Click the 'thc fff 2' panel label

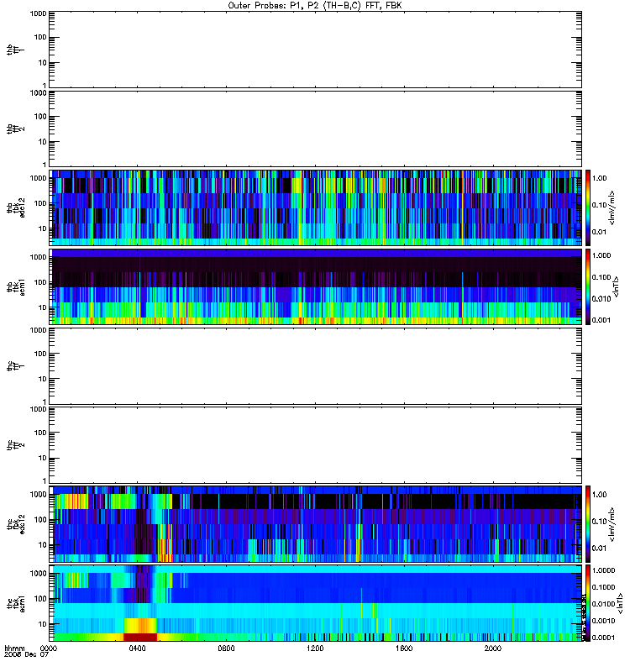pos(16,445)
